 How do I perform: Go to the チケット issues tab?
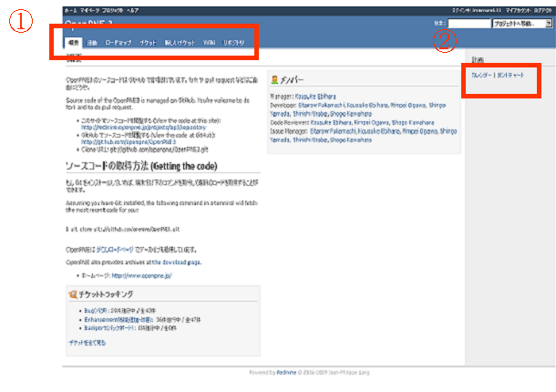pyautogui.click(x=149, y=43)
